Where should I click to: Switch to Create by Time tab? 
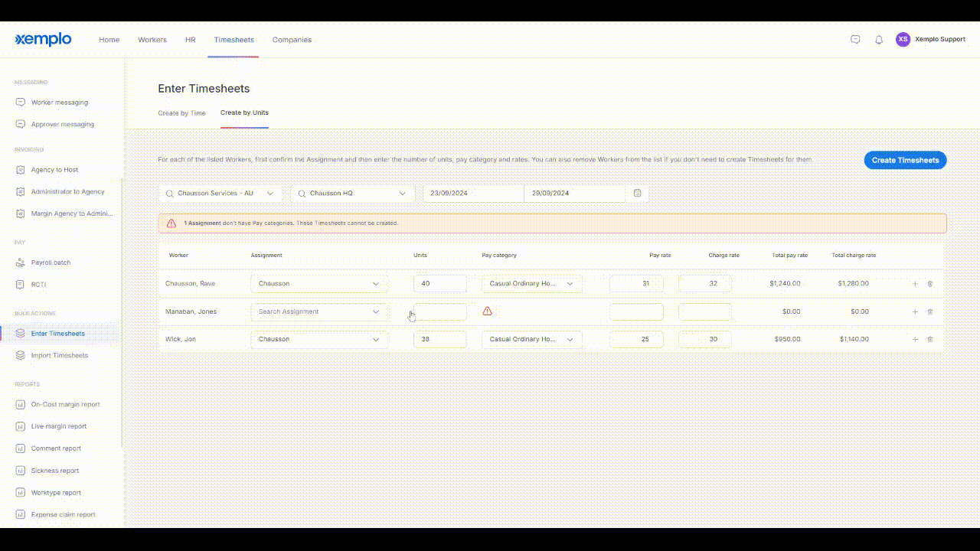[x=181, y=113]
